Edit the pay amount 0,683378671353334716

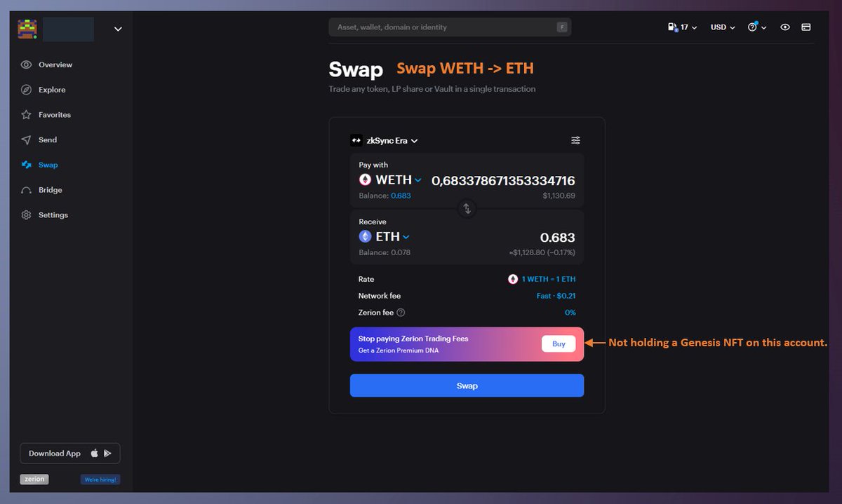(503, 181)
